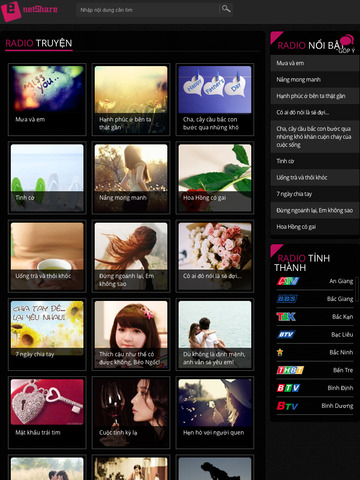Click the netShare logo icon
The image size is (360, 480).
(x=11, y=11)
